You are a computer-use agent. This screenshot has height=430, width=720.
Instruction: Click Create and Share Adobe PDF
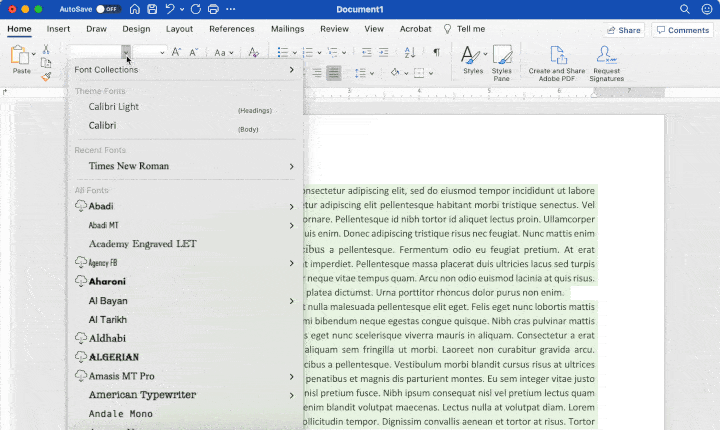click(x=557, y=63)
